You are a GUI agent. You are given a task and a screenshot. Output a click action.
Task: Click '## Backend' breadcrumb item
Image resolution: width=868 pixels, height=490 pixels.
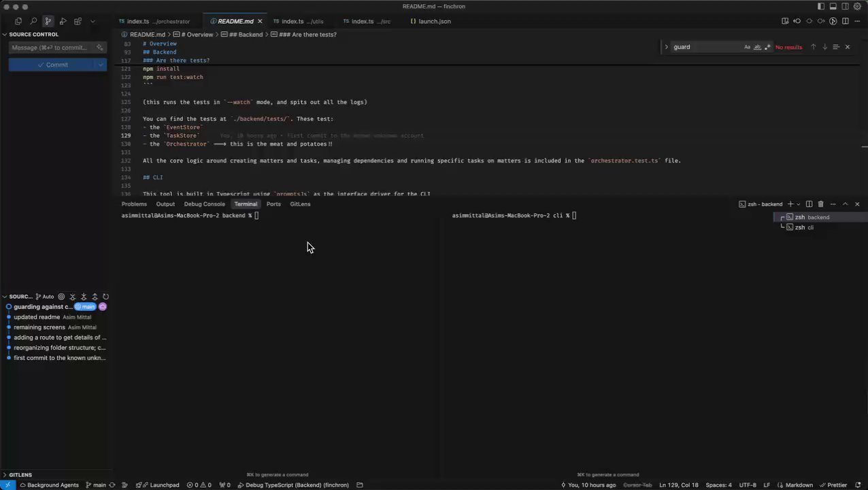click(246, 35)
